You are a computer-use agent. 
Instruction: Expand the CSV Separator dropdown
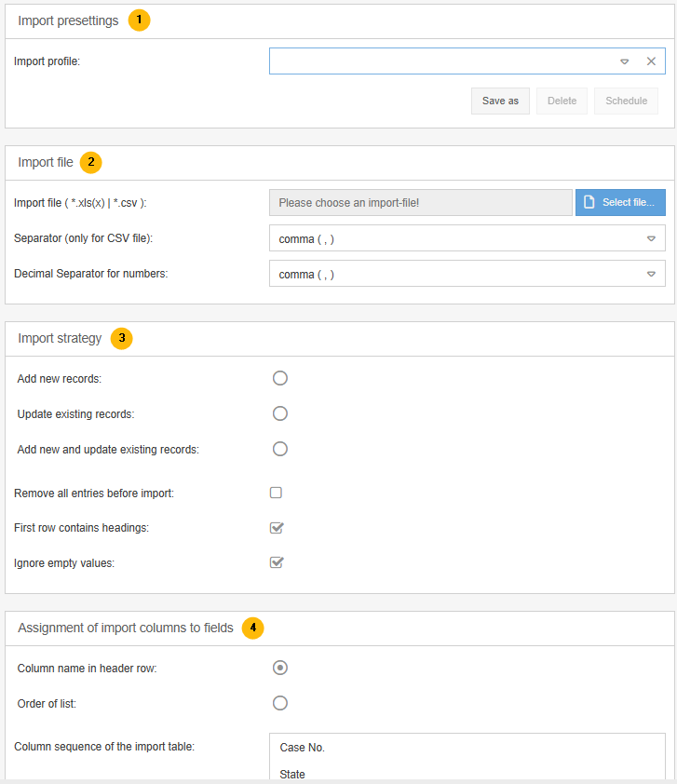coord(651,238)
